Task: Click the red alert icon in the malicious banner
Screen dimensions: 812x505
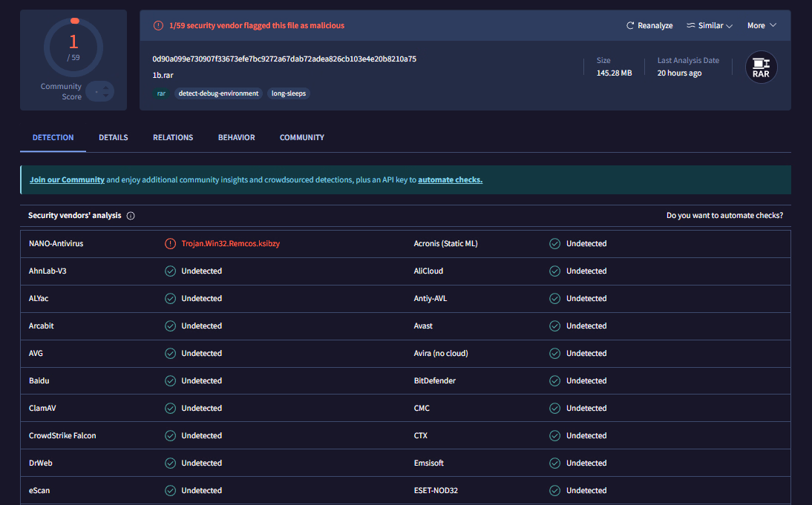Action: coord(158,25)
